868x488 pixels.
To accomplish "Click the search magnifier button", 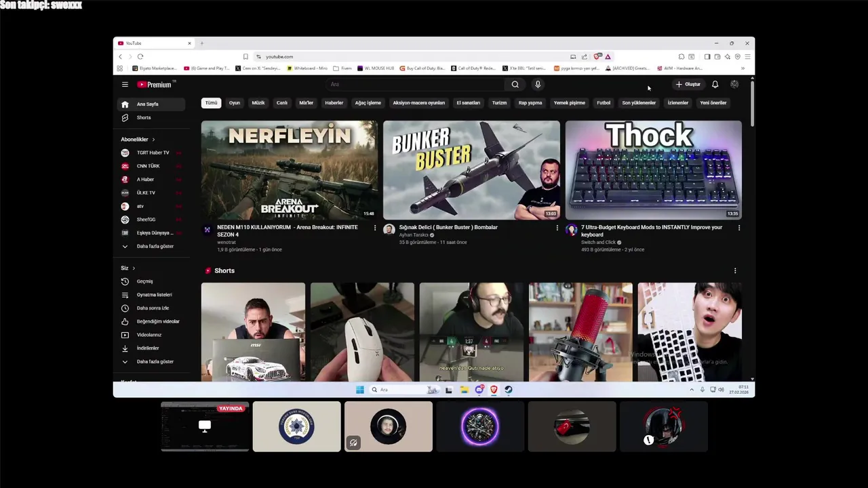I will coord(515,85).
